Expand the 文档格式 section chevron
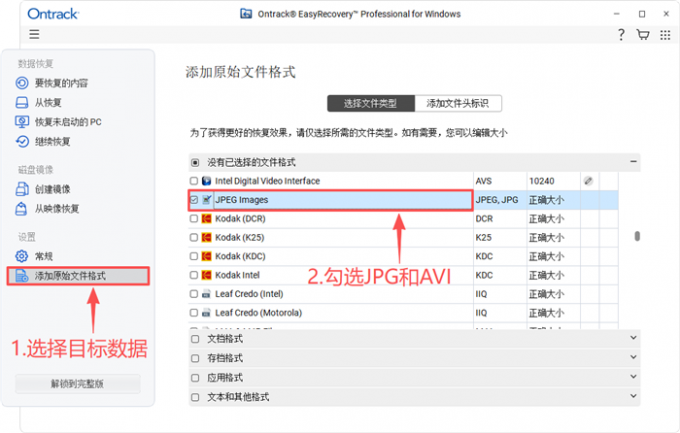Image resolution: width=680 pixels, height=433 pixels. pyautogui.click(x=633, y=338)
